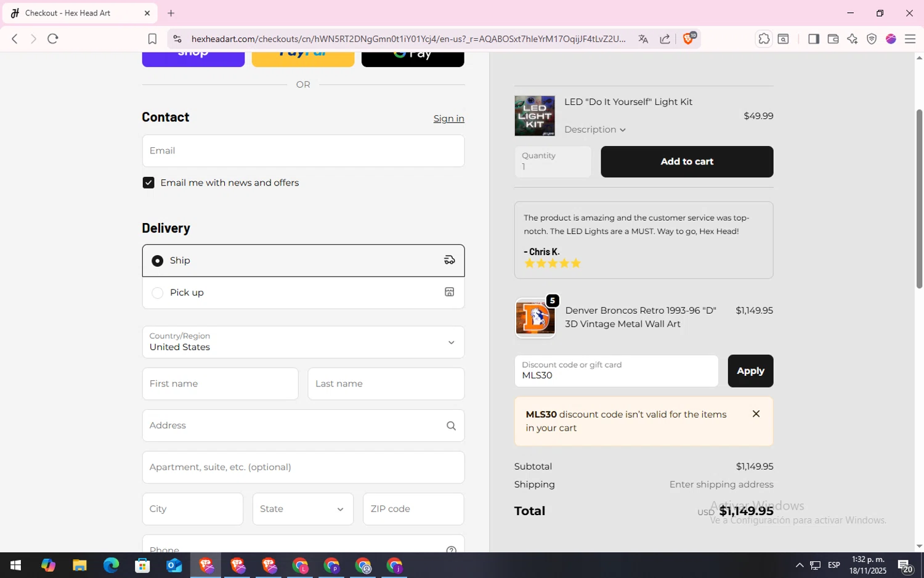Open Brave Shields lion icon

[x=689, y=38]
